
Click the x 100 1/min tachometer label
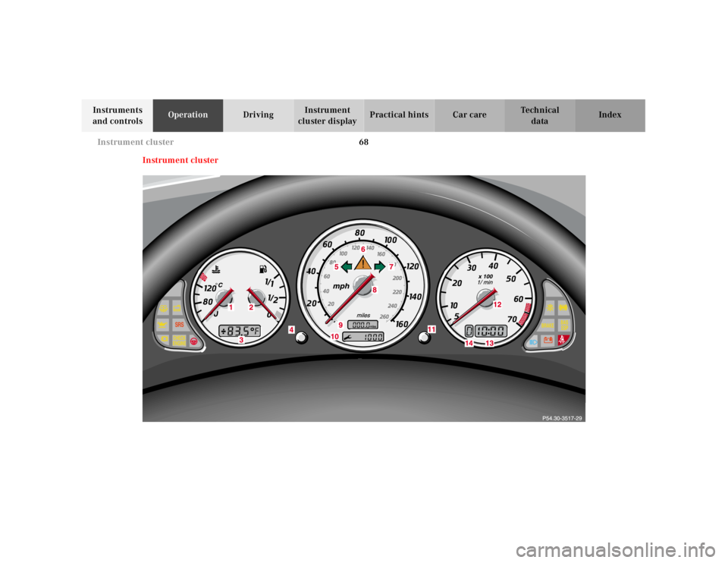485,279
